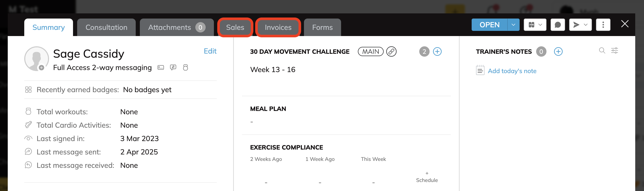Add a trainer's note with plus icon

pyautogui.click(x=558, y=51)
